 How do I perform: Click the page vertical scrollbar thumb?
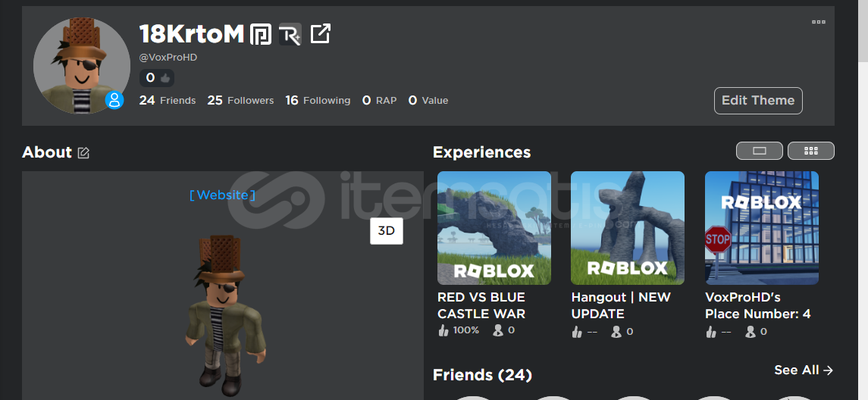863,30
